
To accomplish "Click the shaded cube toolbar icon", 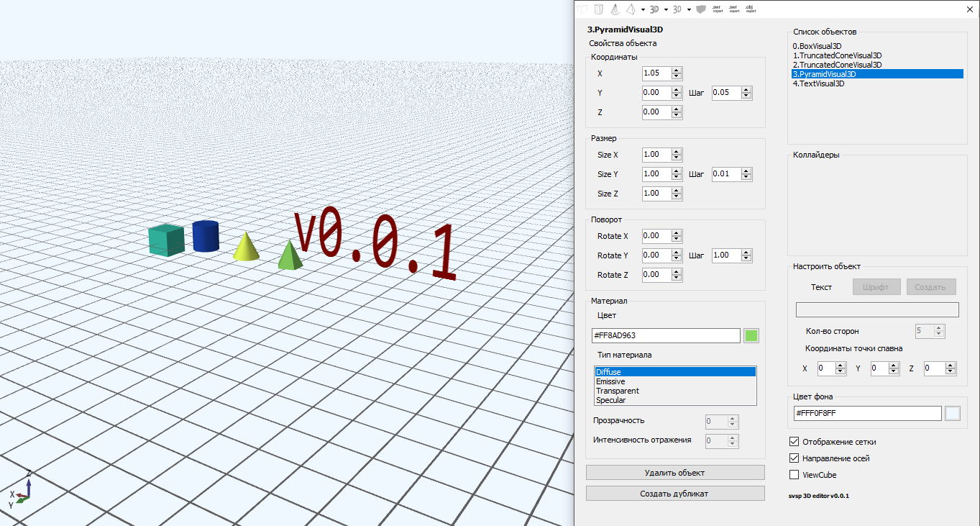I will [x=700, y=9].
